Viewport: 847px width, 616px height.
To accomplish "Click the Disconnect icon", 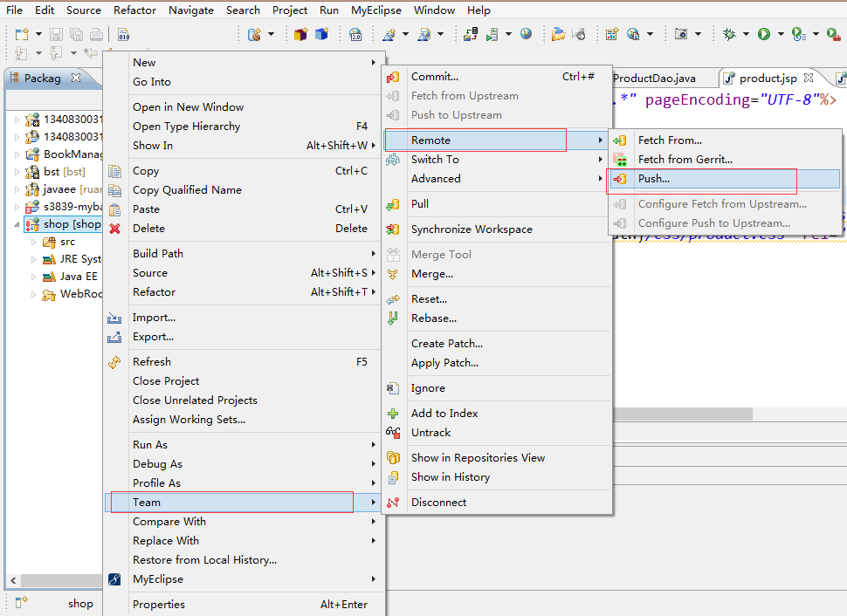I will point(393,503).
